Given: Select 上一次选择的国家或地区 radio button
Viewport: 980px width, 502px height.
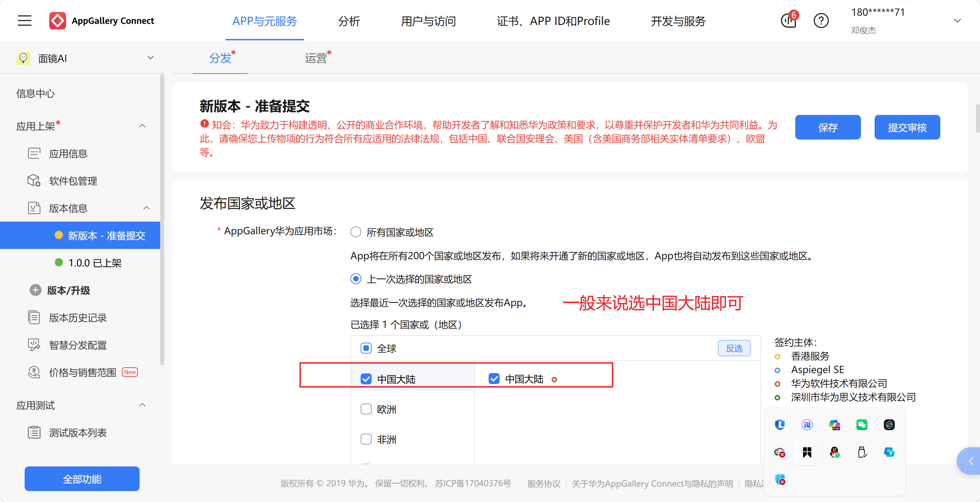Looking at the screenshot, I should [356, 279].
